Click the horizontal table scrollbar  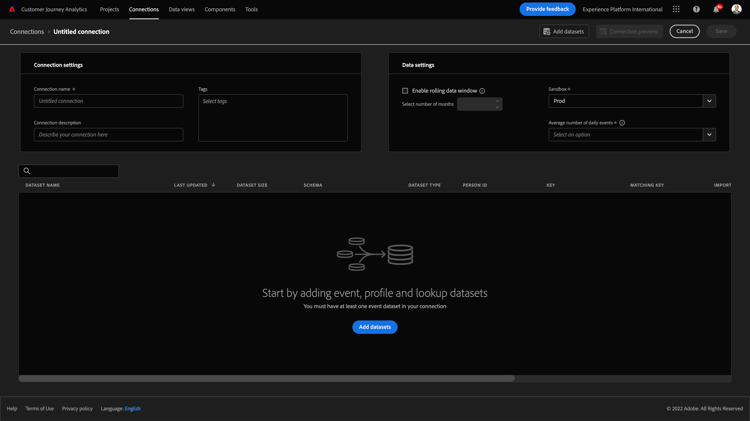pyautogui.click(x=266, y=378)
